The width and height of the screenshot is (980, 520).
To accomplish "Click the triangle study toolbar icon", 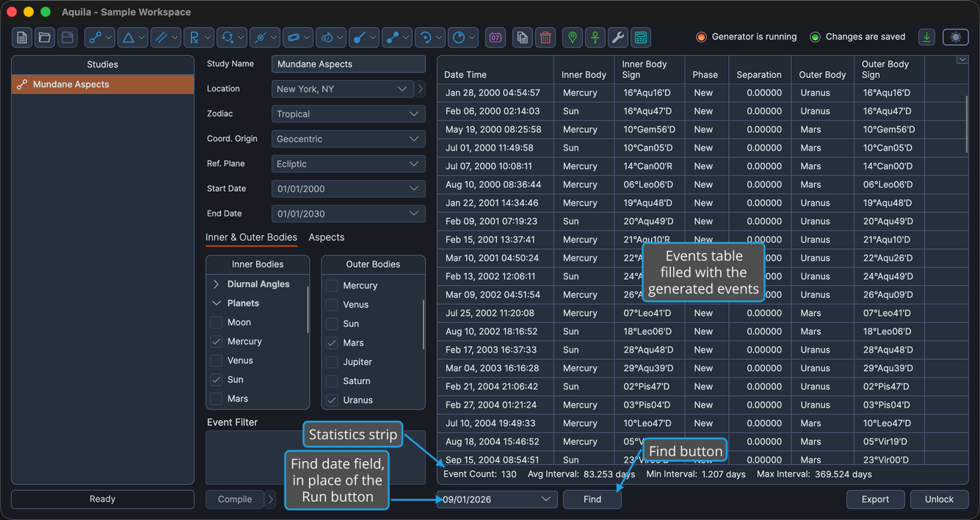I will 133,37.
